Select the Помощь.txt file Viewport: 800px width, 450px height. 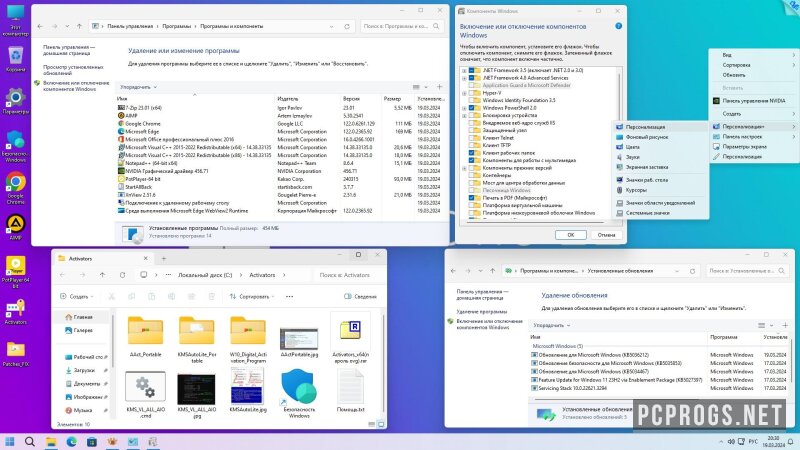coord(351,391)
